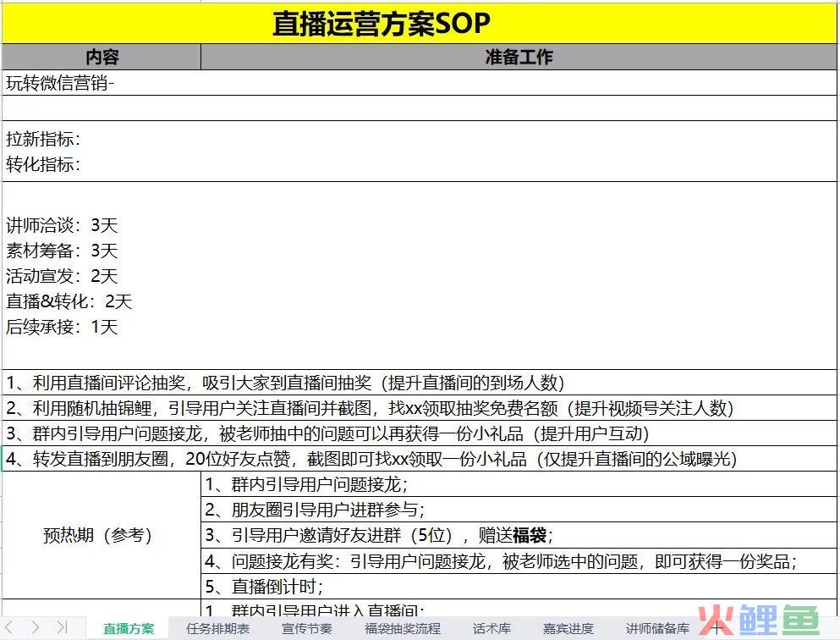The height and width of the screenshot is (640, 840).
Task: Open the 话术库 sheet tab
Action: (x=491, y=628)
